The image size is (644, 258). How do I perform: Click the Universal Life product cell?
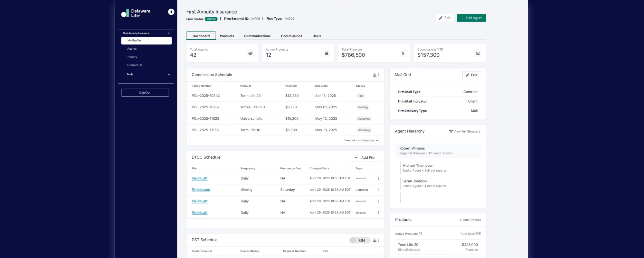click(251, 119)
